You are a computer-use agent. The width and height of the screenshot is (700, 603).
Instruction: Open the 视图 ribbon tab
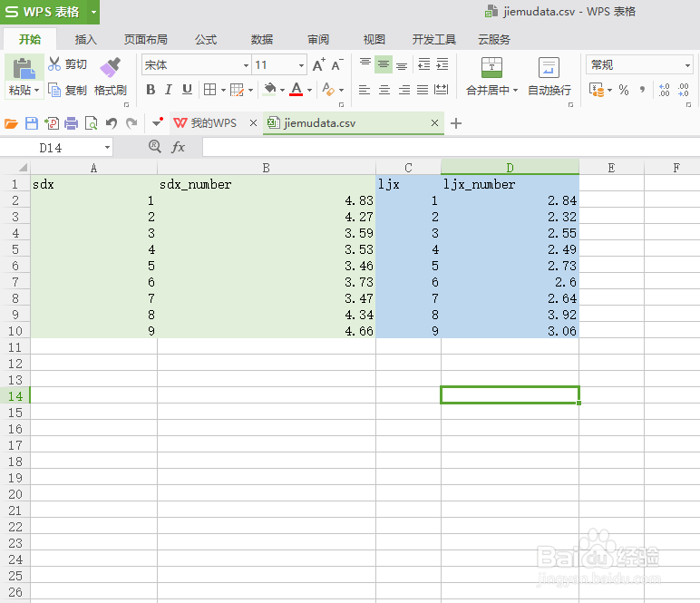(374, 39)
